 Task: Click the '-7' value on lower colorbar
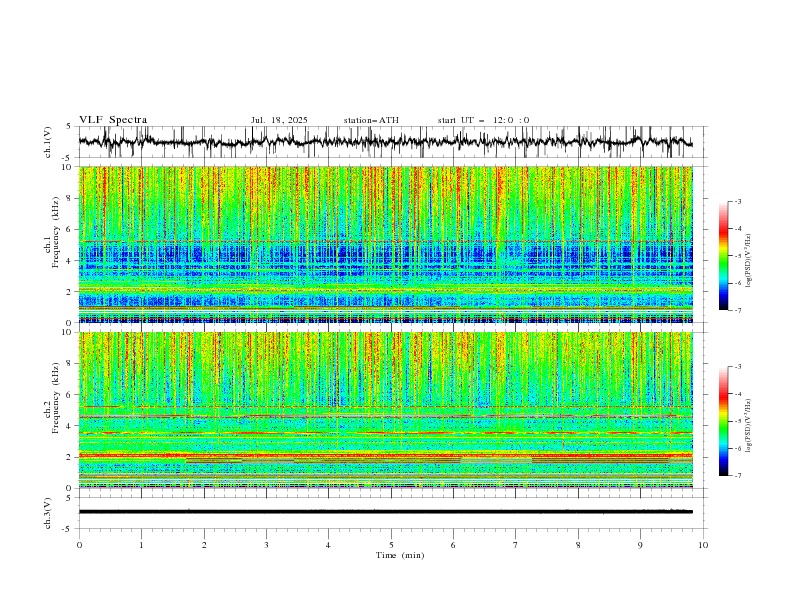737,475
